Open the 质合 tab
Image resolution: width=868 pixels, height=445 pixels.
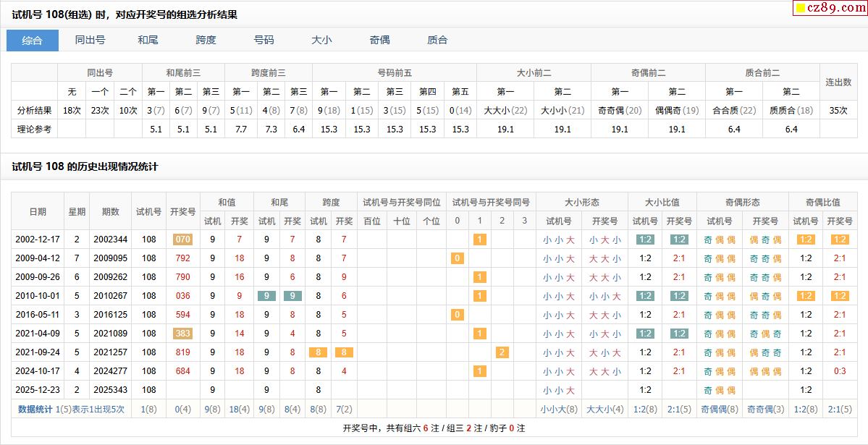coord(437,41)
